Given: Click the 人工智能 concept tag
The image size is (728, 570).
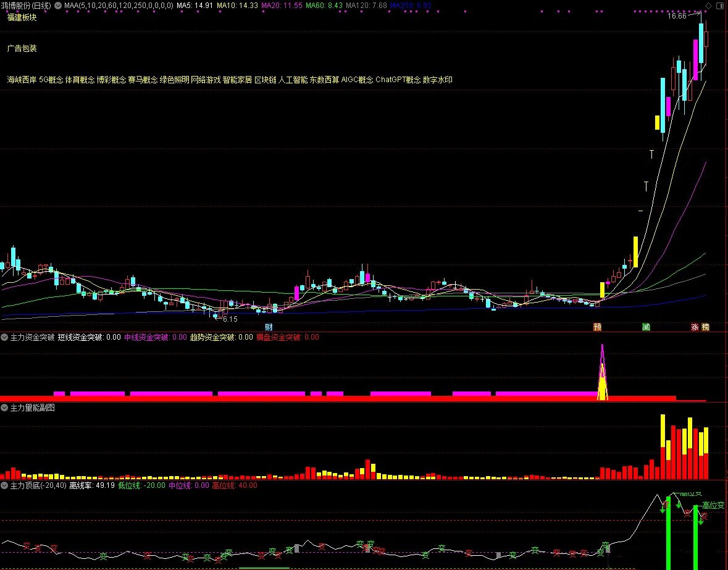Looking at the screenshot, I should point(293,80).
